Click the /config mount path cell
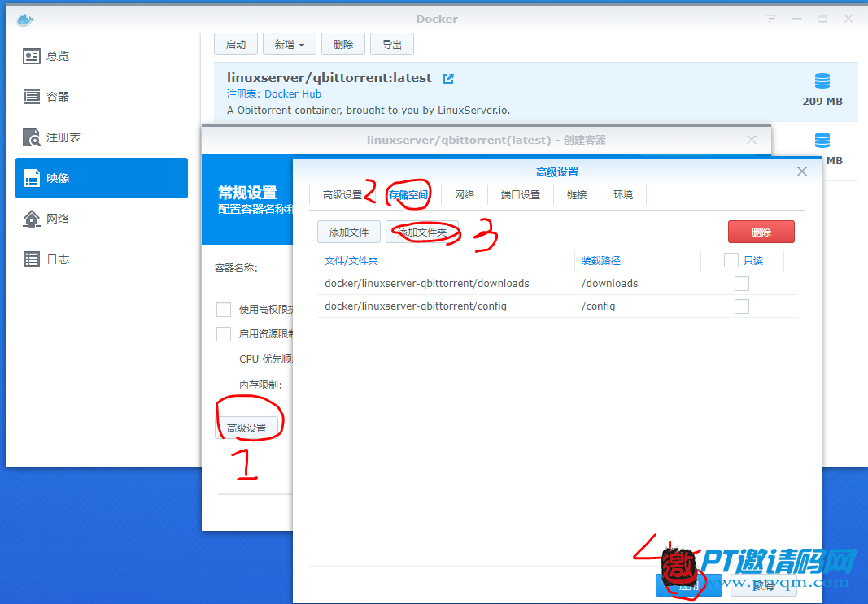The height and width of the screenshot is (604, 868). point(598,306)
